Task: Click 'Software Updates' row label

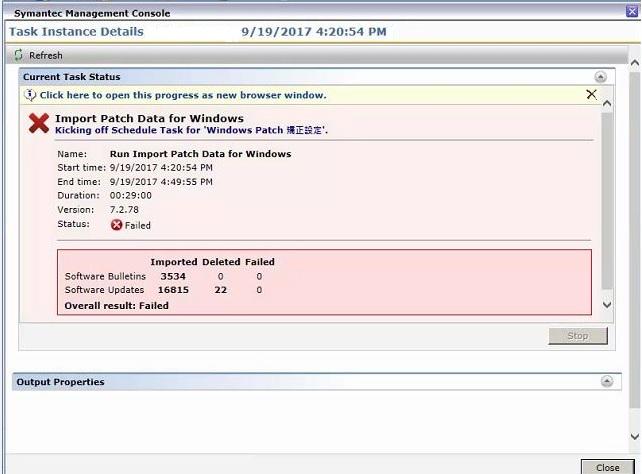Action: [104, 290]
